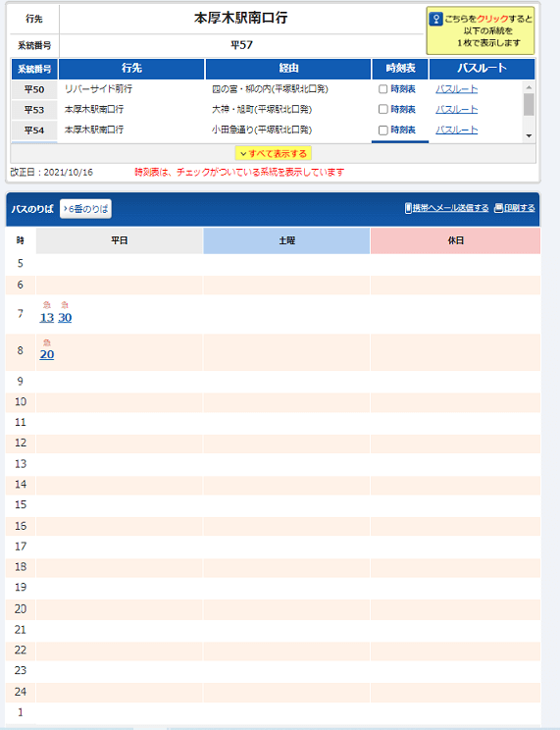The width and height of the screenshot is (560, 730).
Task: Click the route list scrollbar down arrow
Action: (x=529, y=135)
